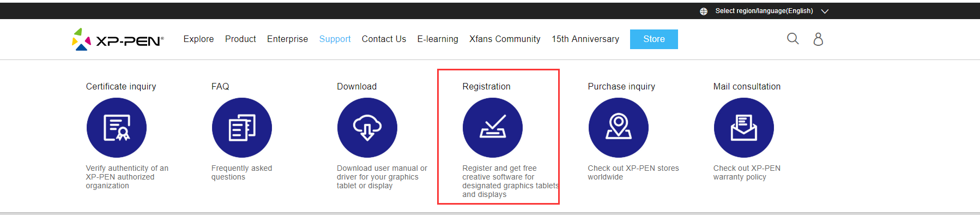Open the Support menu item
Screen dimensions: 980x215
pos(335,39)
